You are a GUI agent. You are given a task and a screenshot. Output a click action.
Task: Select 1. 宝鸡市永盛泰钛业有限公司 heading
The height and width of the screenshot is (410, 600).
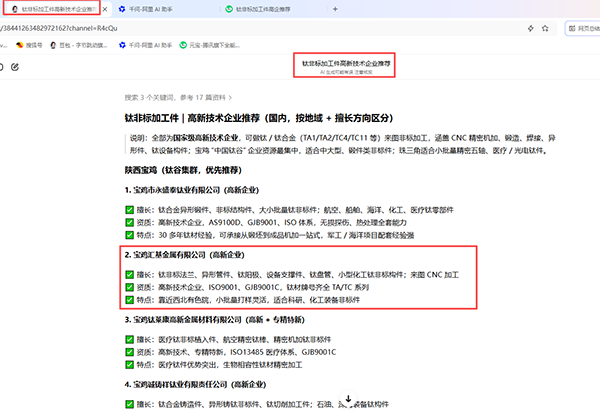click(192, 190)
